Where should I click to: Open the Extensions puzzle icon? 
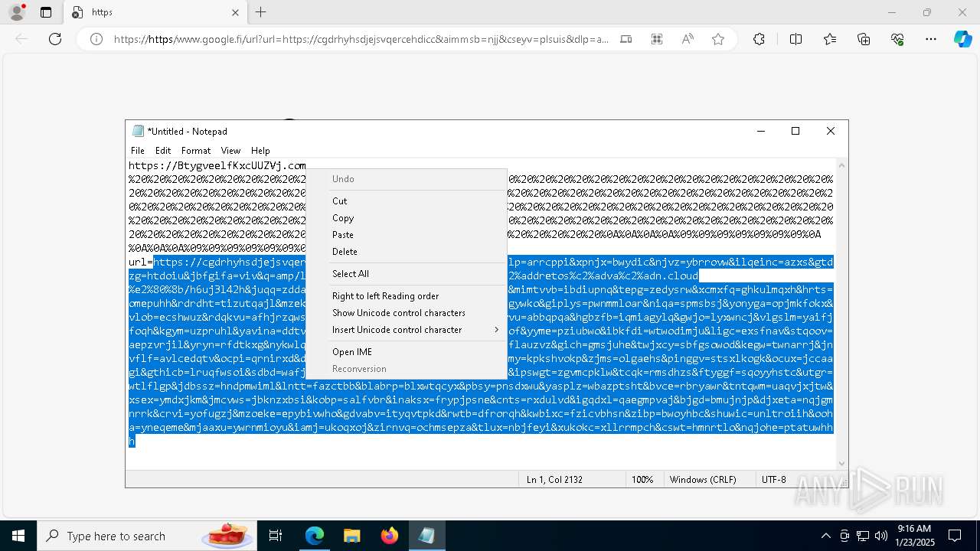pos(759,39)
